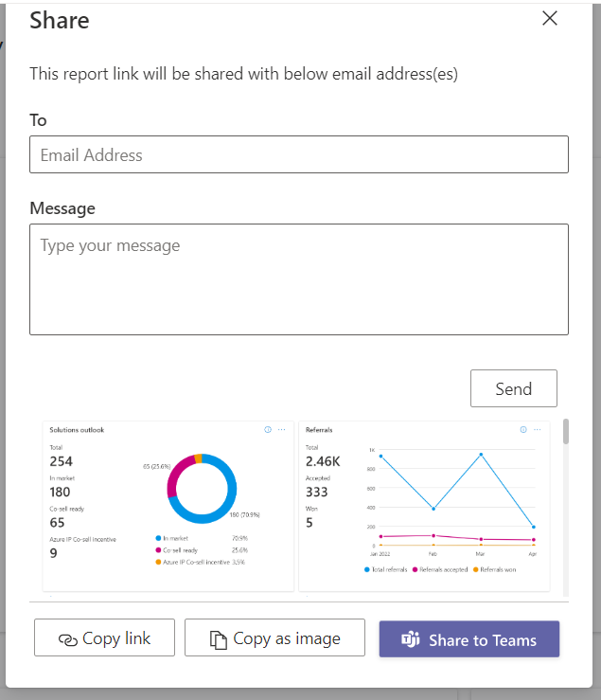Click Referrals card info icon
601x700 pixels.
pyautogui.click(x=523, y=429)
